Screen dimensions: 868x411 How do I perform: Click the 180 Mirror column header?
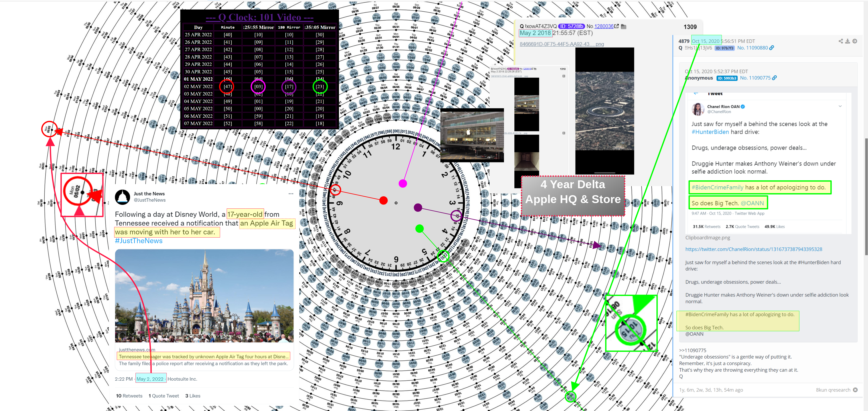point(289,27)
